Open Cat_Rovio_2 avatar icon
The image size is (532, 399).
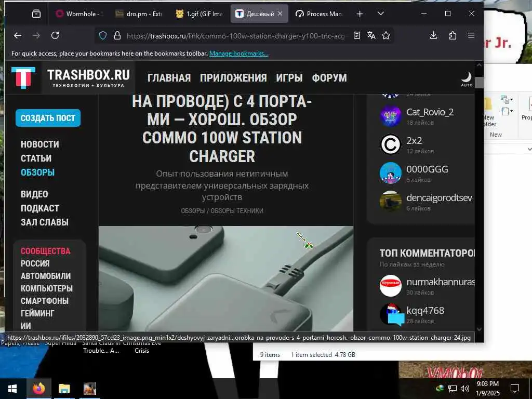(x=391, y=116)
